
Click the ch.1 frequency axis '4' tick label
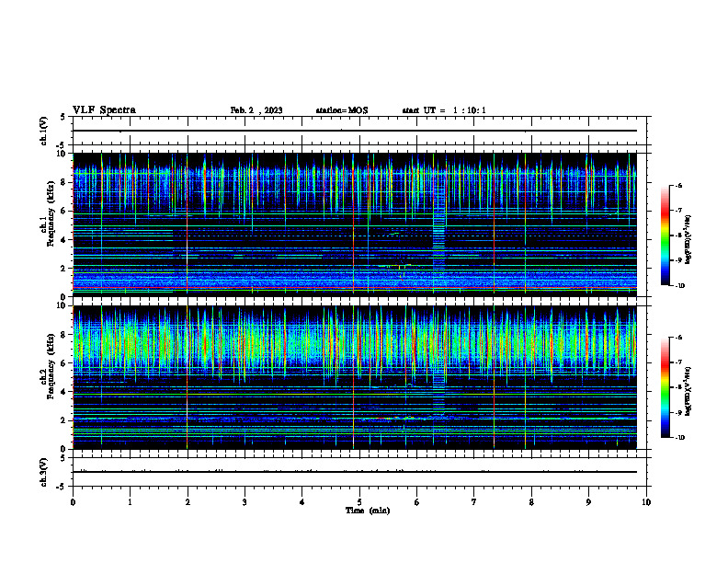pos(64,240)
